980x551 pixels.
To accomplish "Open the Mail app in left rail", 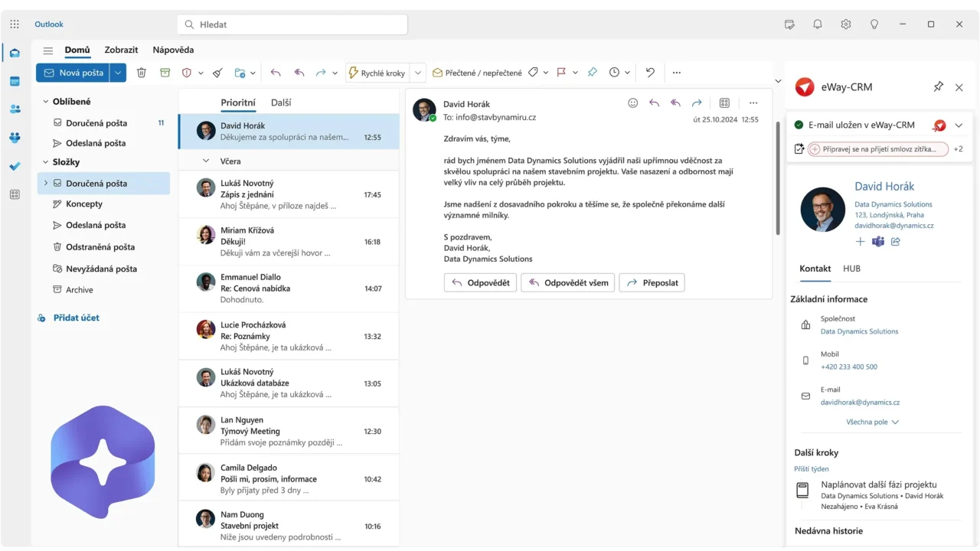I will [x=15, y=53].
